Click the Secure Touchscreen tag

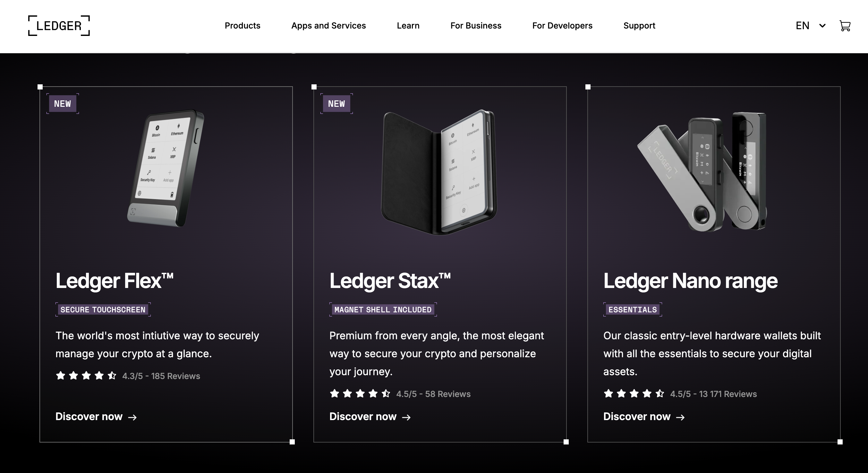(x=103, y=309)
